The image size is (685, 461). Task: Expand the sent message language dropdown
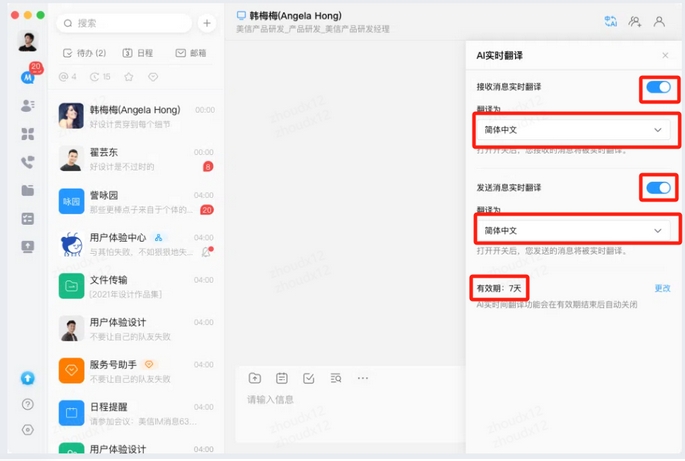[x=574, y=230]
